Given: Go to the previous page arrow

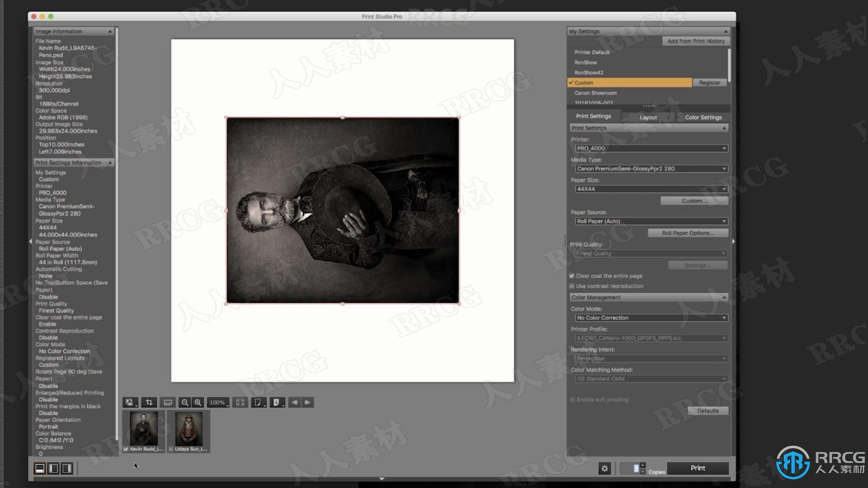Looking at the screenshot, I should (294, 402).
